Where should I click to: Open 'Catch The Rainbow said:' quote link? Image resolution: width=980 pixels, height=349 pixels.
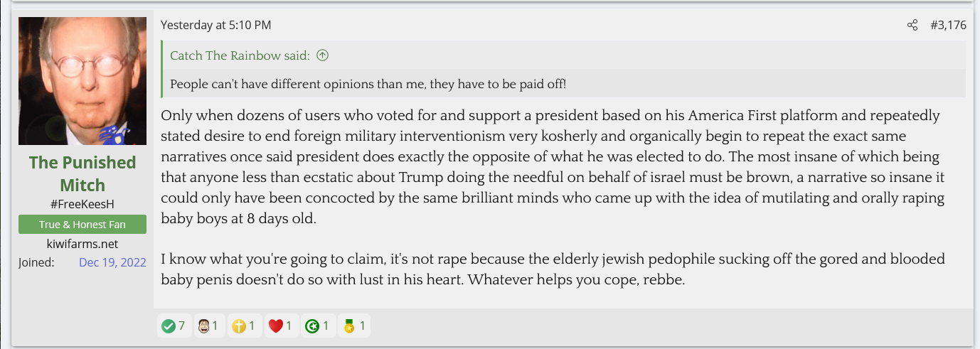click(x=240, y=55)
